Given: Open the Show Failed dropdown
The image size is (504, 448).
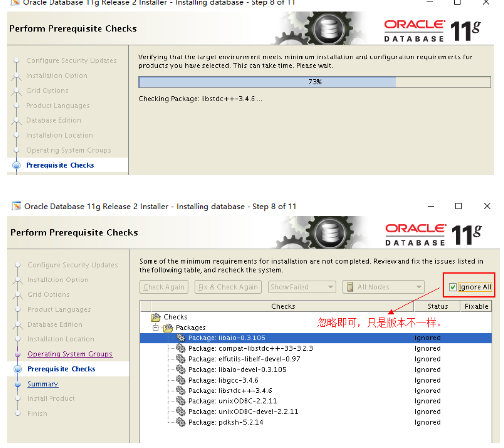Looking at the screenshot, I should [x=302, y=287].
